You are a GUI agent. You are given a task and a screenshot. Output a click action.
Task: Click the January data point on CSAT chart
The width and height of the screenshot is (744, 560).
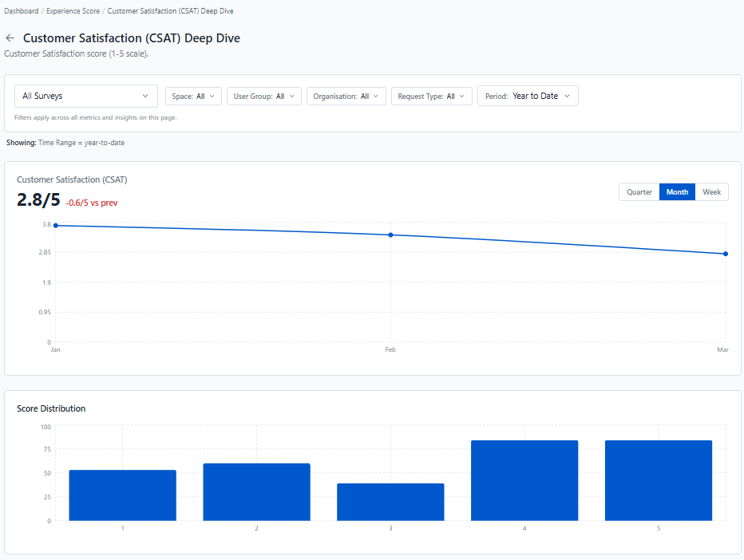56,226
